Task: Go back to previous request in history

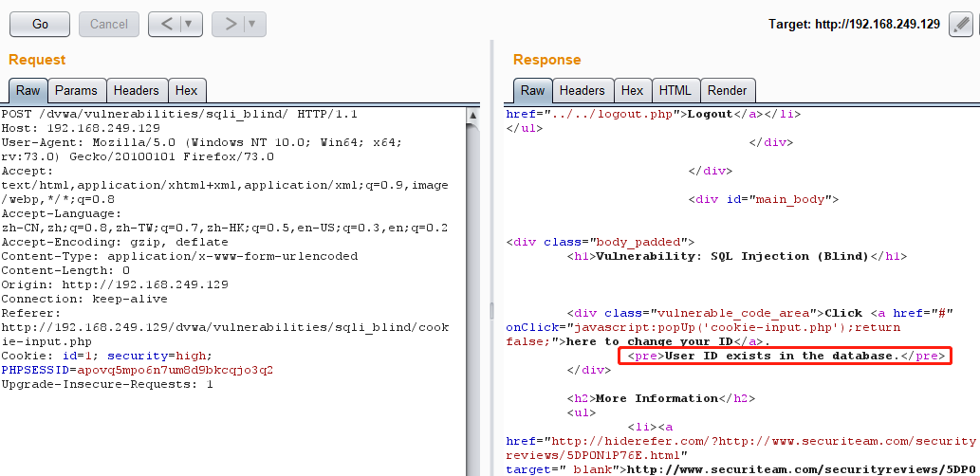Action: pos(165,24)
